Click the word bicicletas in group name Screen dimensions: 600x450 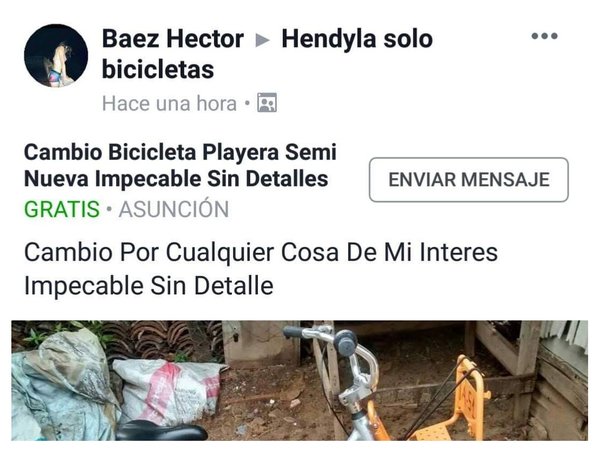coord(158,70)
